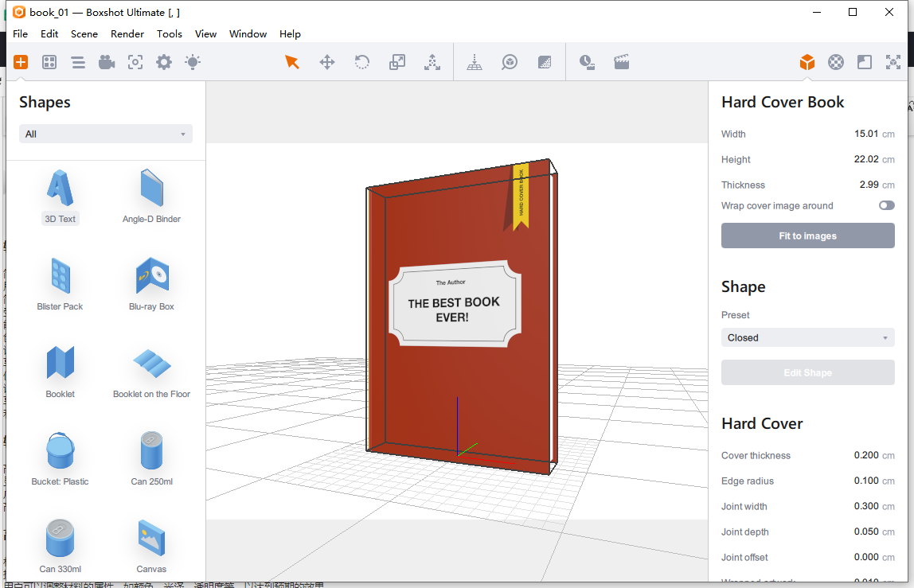Add the Booklet shape
Screen dimensions: 914x588
pyautogui.click(x=60, y=372)
